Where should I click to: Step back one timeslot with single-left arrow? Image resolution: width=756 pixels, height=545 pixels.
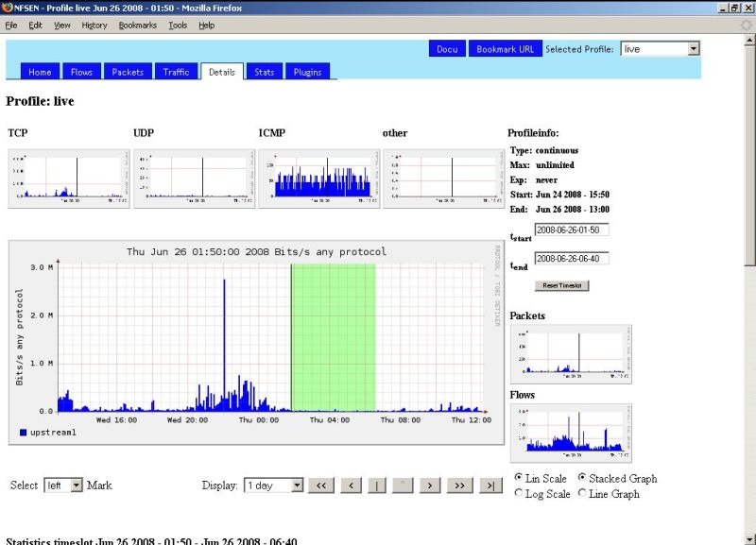point(350,485)
